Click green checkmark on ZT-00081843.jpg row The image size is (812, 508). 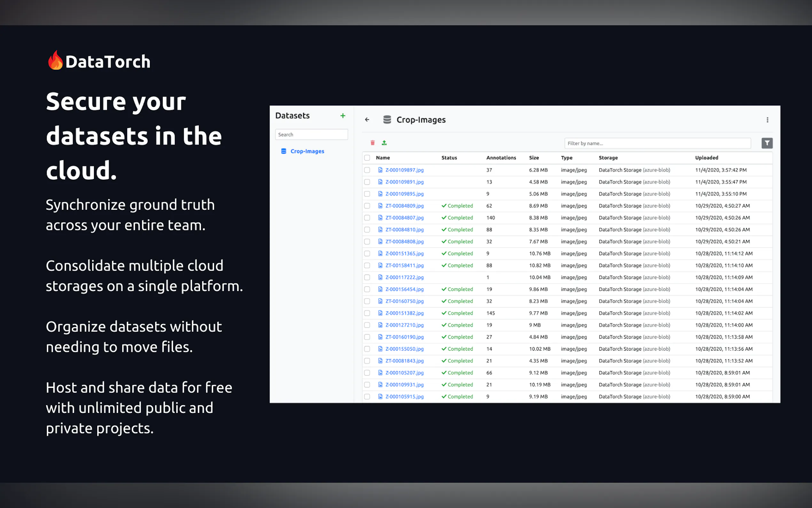click(444, 361)
